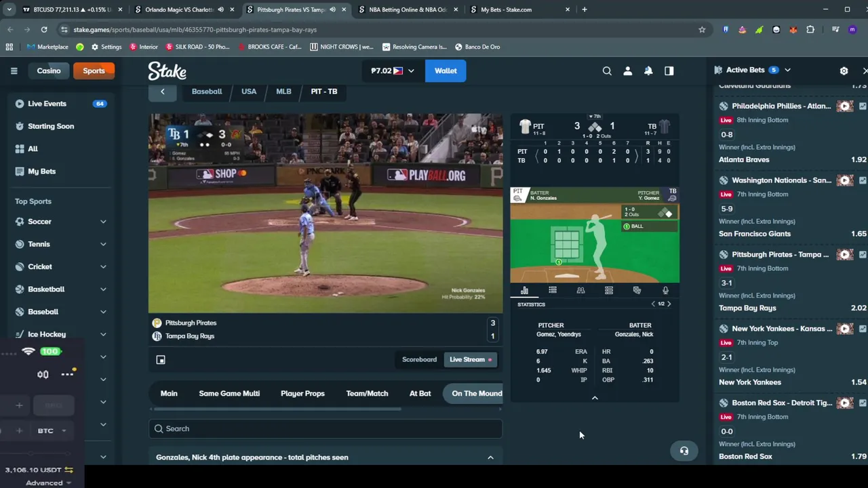
Task: Switch to the Sports section
Action: point(94,70)
